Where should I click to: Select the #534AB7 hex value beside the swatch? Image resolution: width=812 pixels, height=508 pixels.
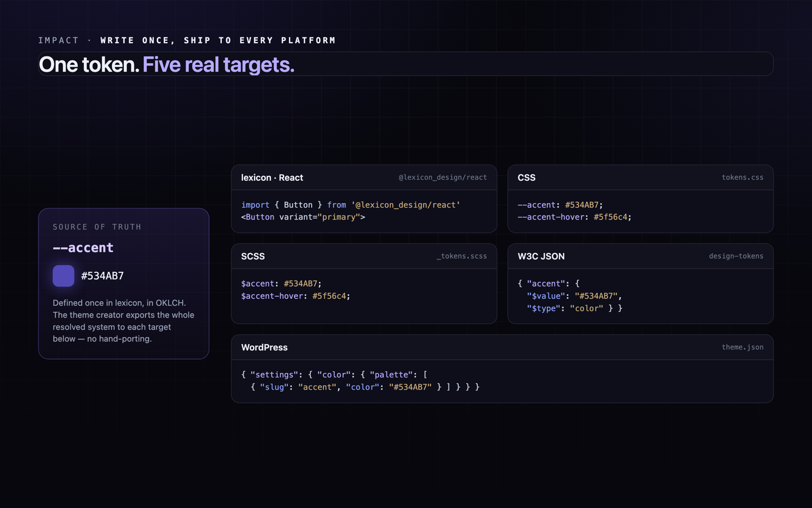[103, 276]
